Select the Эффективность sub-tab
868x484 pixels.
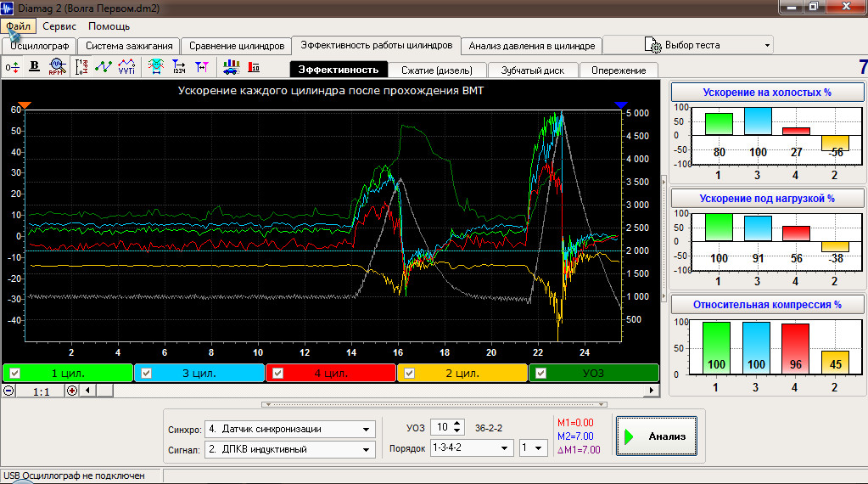point(339,70)
